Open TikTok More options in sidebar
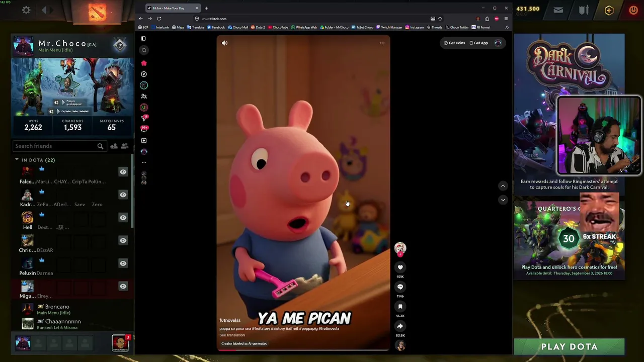Image resolution: width=644 pixels, height=362 pixels. (x=144, y=162)
